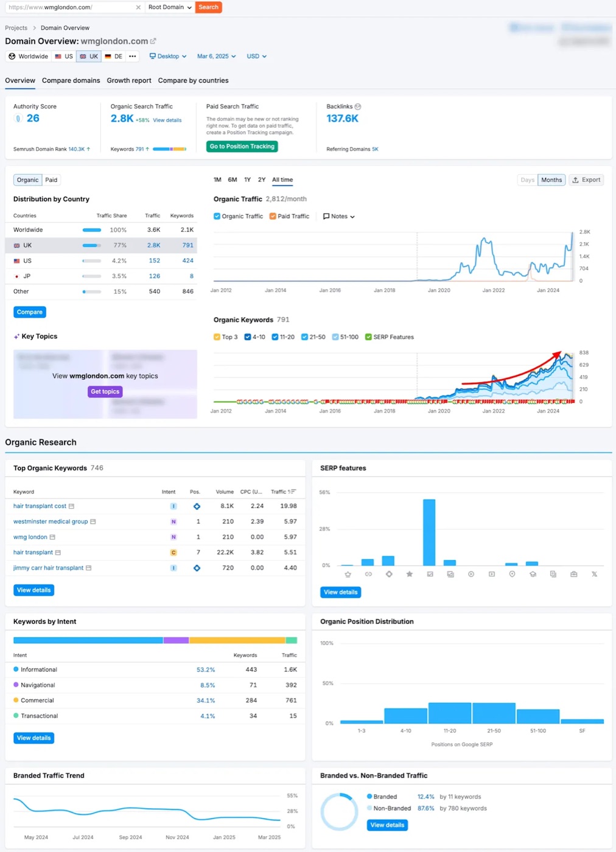The width and height of the screenshot is (616, 852).
Task: Clear the domain search field with the X icon
Action: coord(138,7)
